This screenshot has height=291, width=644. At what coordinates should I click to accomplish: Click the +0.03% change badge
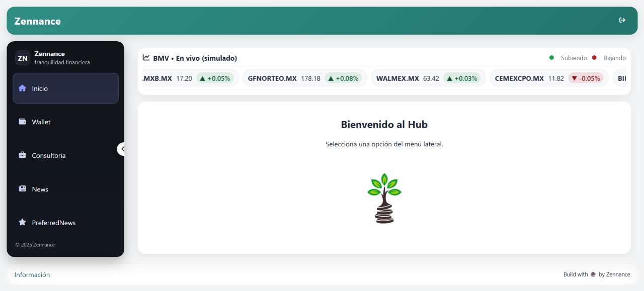[462, 78]
